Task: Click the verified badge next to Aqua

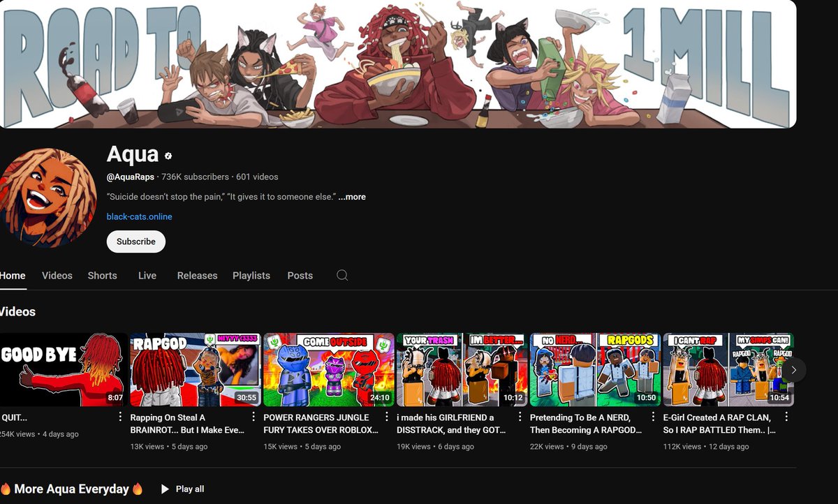Action: point(168,156)
